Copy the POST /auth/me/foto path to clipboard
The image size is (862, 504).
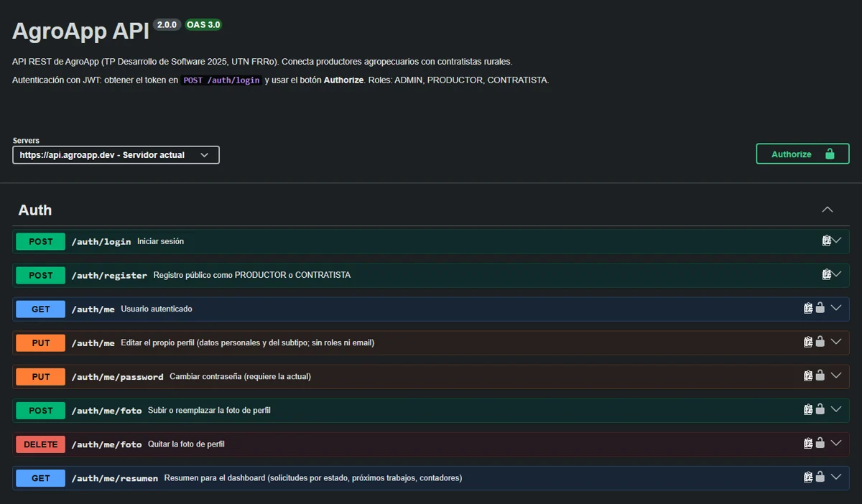[808, 410]
